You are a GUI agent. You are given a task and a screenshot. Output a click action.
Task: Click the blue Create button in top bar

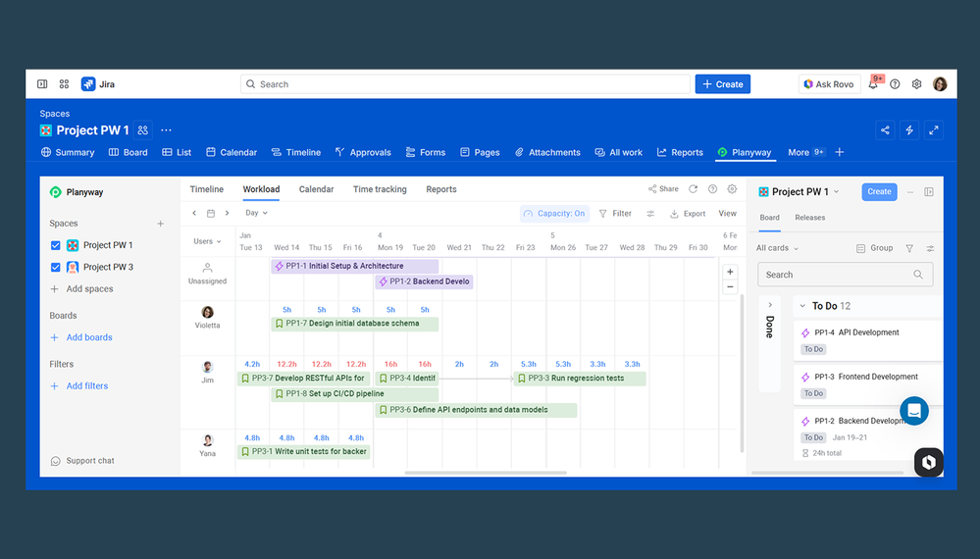[723, 84]
